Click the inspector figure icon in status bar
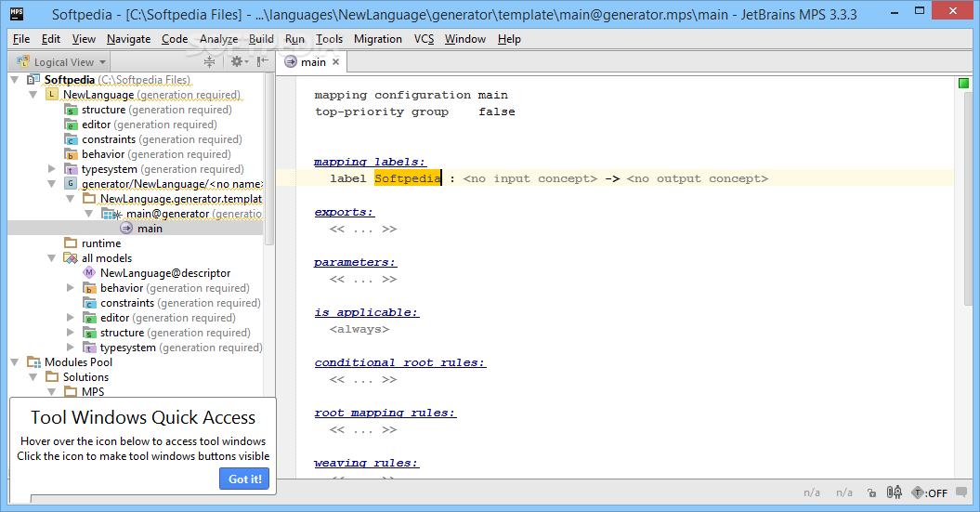980x512 pixels. pyautogui.click(x=895, y=492)
